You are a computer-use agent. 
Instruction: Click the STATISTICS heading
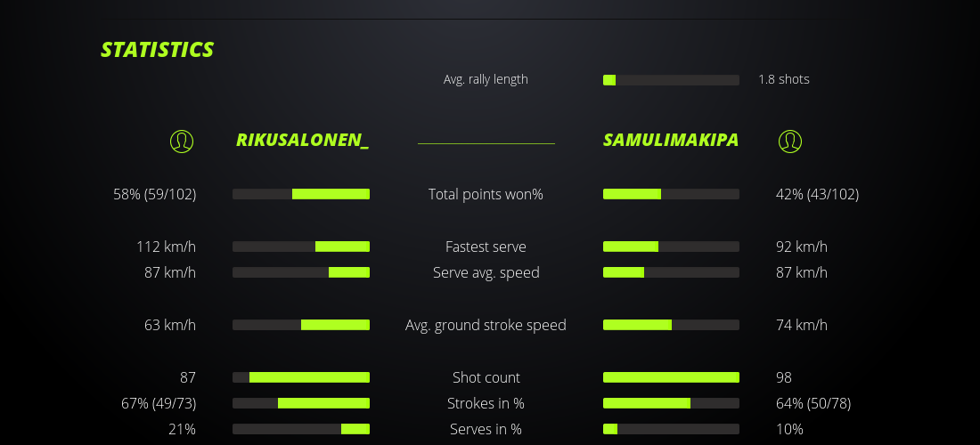coord(158,50)
